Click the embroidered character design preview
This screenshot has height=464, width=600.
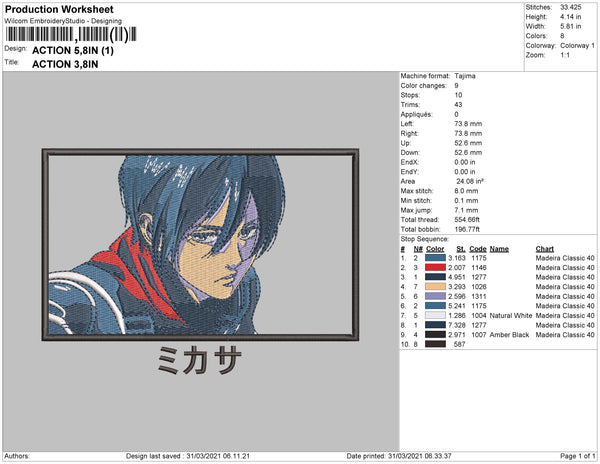[x=200, y=244]
